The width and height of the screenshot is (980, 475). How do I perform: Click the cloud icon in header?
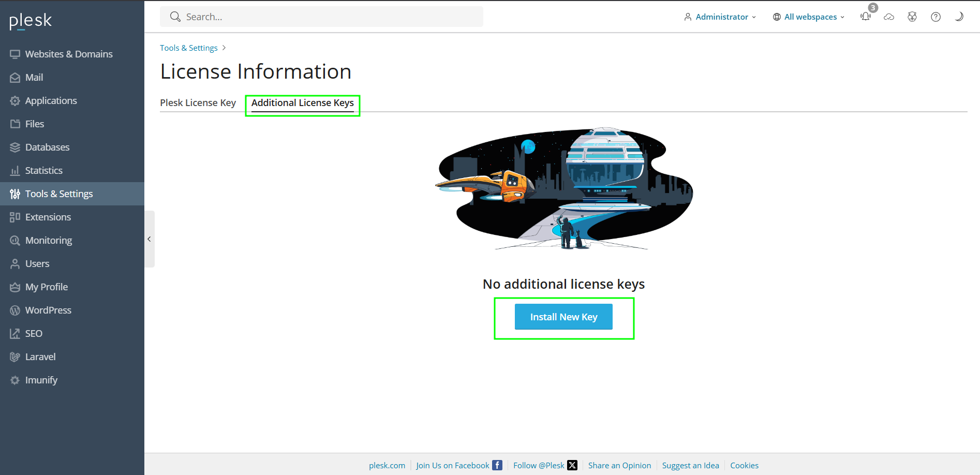pos(889,17)
